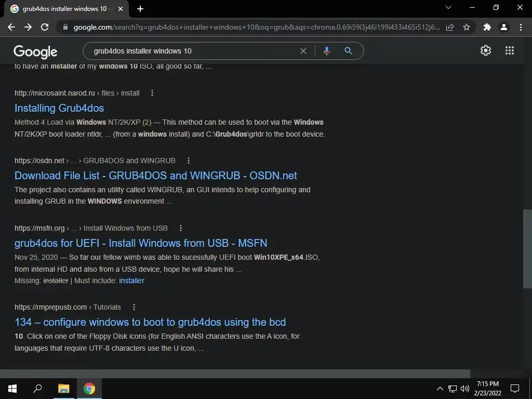Viewport: 532px width, 399px height.
Task: Open grub4dos for UEFI MSFN result
Action: [141, 243]
